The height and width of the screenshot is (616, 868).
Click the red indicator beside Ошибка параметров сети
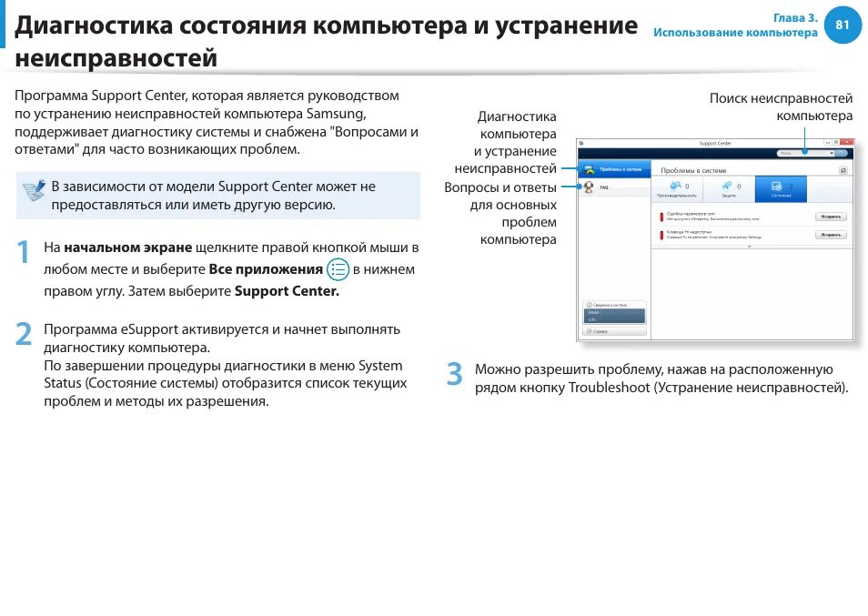(663, 216)
